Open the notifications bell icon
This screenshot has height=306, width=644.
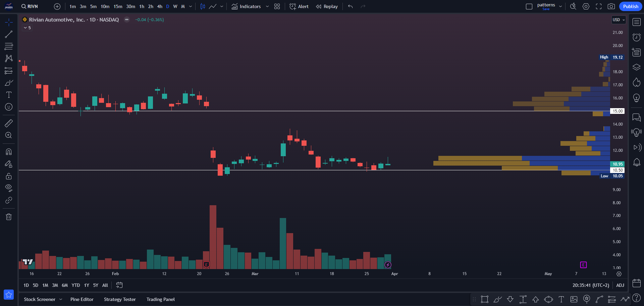637,163
